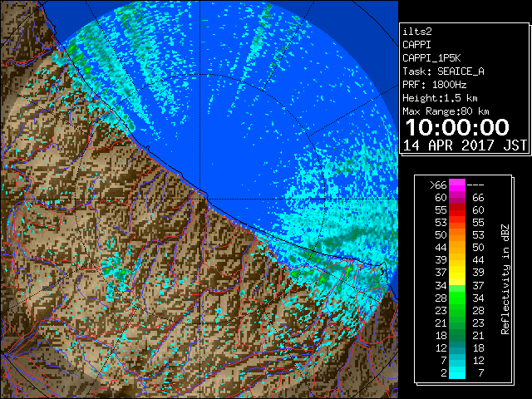Image resolution: width=532 pixels, height=399 pixels.
Task: Click the 10:00:00 timestamp
Action: 457,127
